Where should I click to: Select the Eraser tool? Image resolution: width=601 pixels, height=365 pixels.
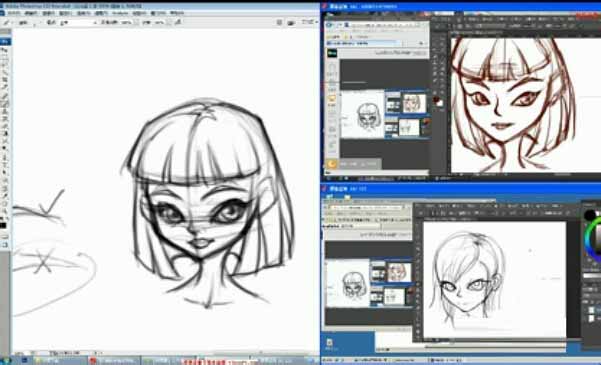[x=5, y=126]
